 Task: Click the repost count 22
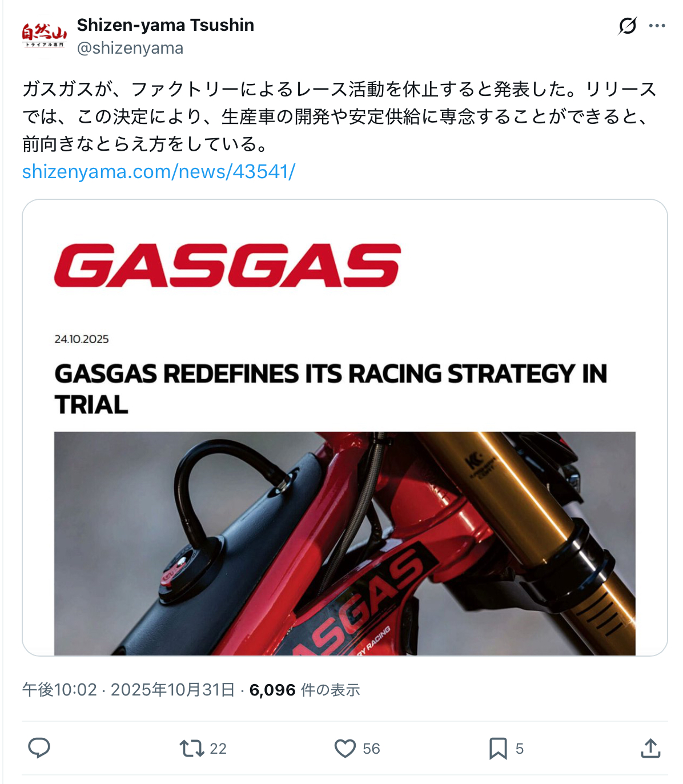pos(218,749)
